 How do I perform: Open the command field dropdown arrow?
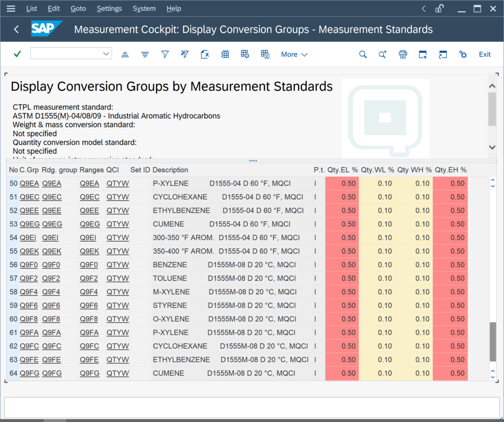point(106,54)
